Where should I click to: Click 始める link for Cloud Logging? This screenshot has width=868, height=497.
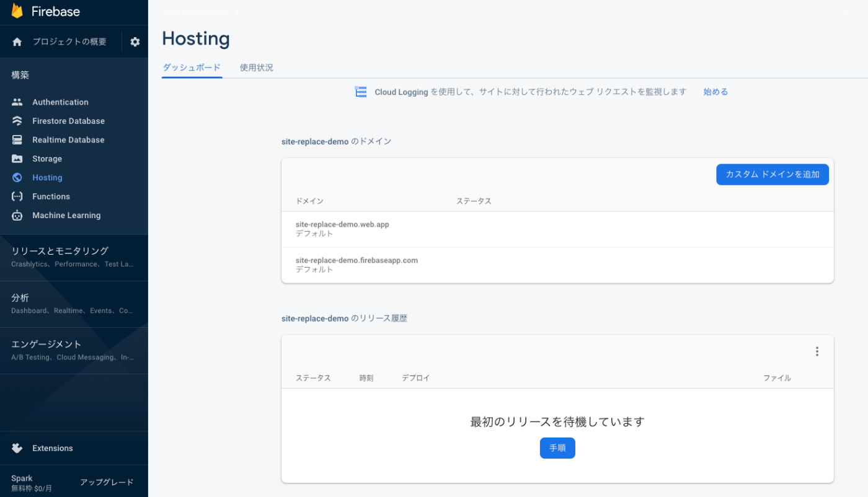(715, 92)
